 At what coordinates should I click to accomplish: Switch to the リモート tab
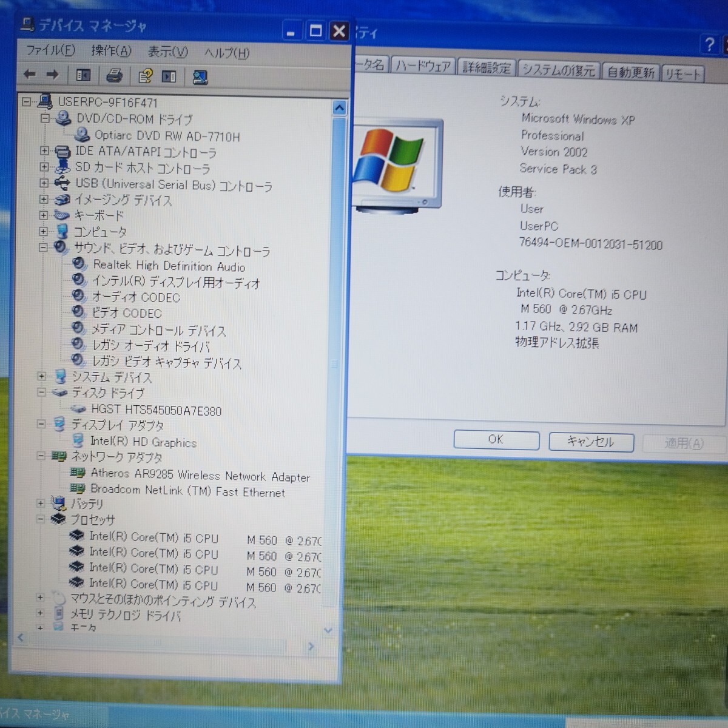tap(682, 74)
